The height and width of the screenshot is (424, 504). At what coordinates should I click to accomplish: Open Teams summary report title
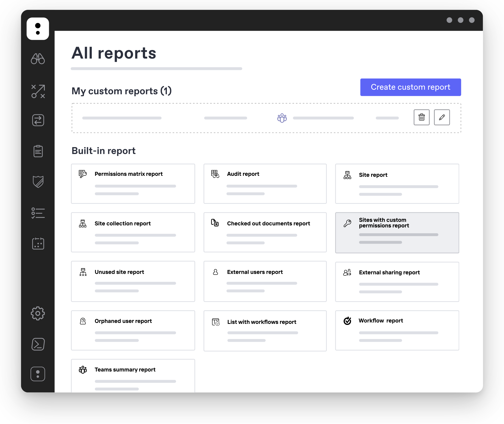125,370
